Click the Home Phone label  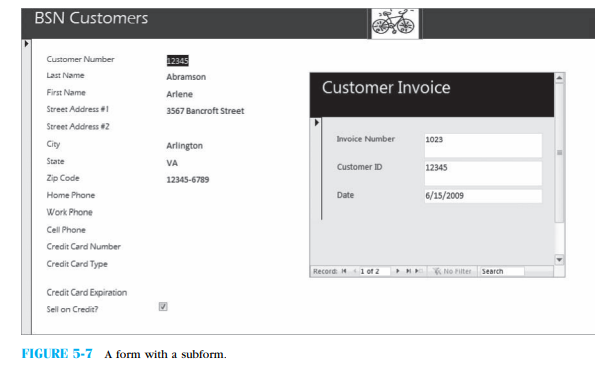point(71,195)
